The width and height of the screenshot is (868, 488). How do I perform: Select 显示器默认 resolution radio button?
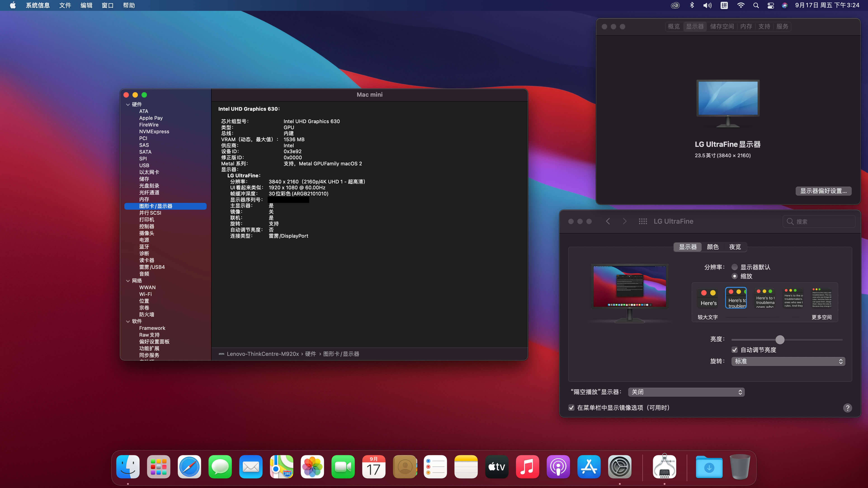(x=735, y=267)
